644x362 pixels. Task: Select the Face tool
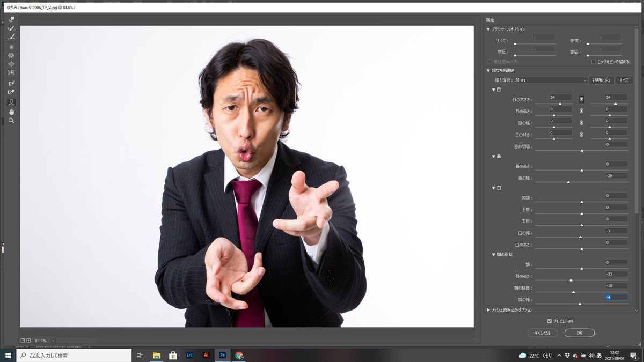click(12, 102)
